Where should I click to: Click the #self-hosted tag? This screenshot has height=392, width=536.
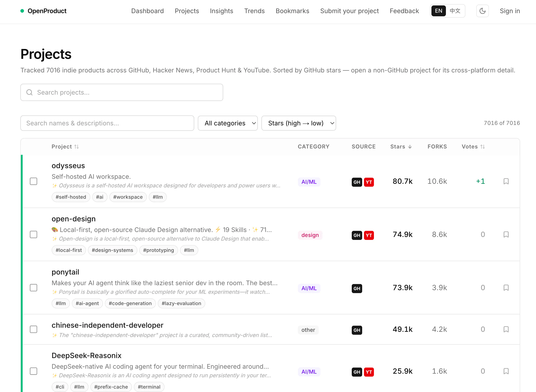pos(71,197)
